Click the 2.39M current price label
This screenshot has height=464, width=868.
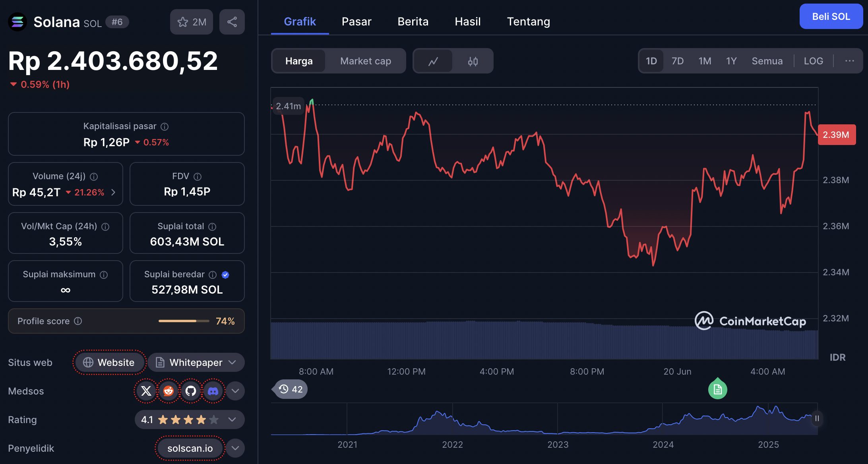pos(836,135)
